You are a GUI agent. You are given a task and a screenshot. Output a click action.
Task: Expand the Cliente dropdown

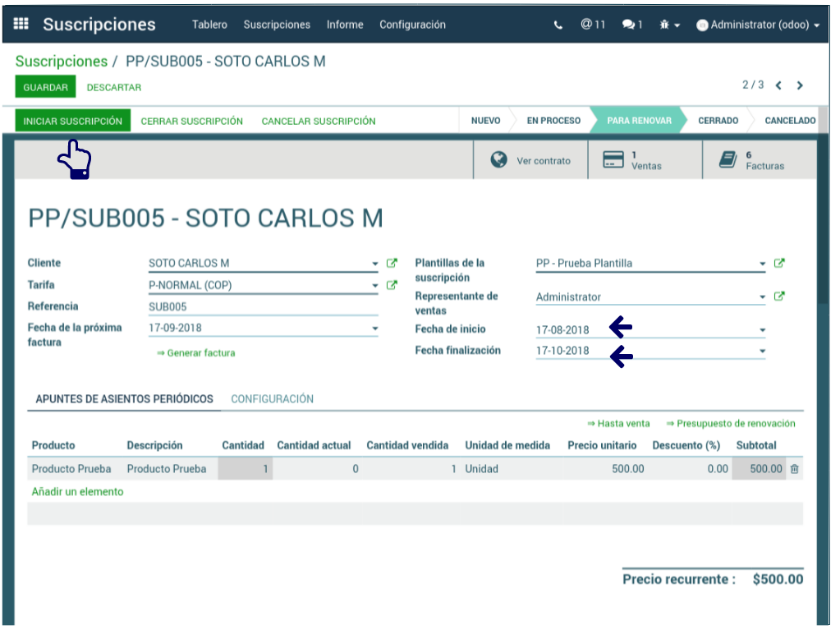coord(374,264)
